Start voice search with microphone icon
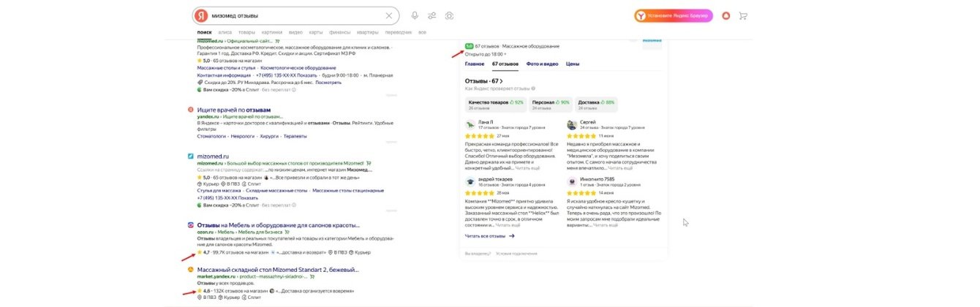This screenshot has width=980, height=307. (x=415, y=15)
